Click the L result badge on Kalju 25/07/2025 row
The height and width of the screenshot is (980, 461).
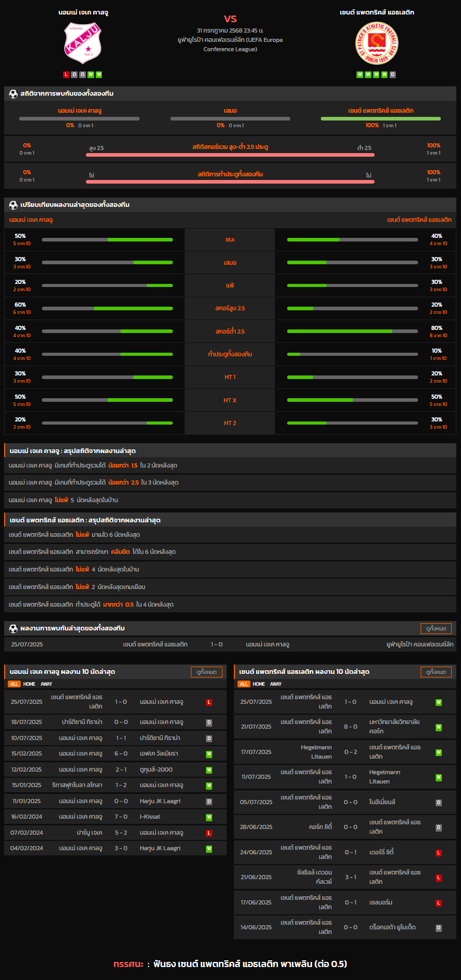point(209,702)
